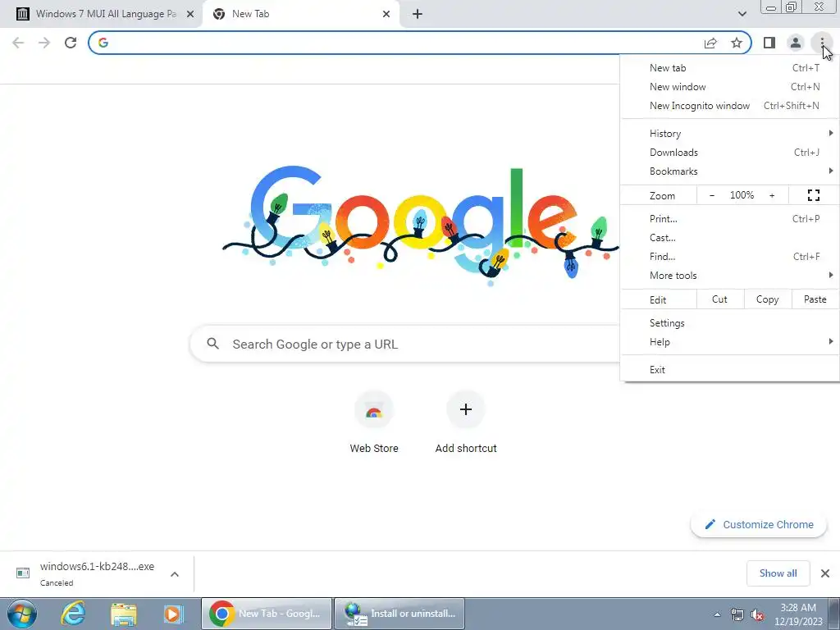
Task: Expand the Help submenu
Action: tap(729, 342)
